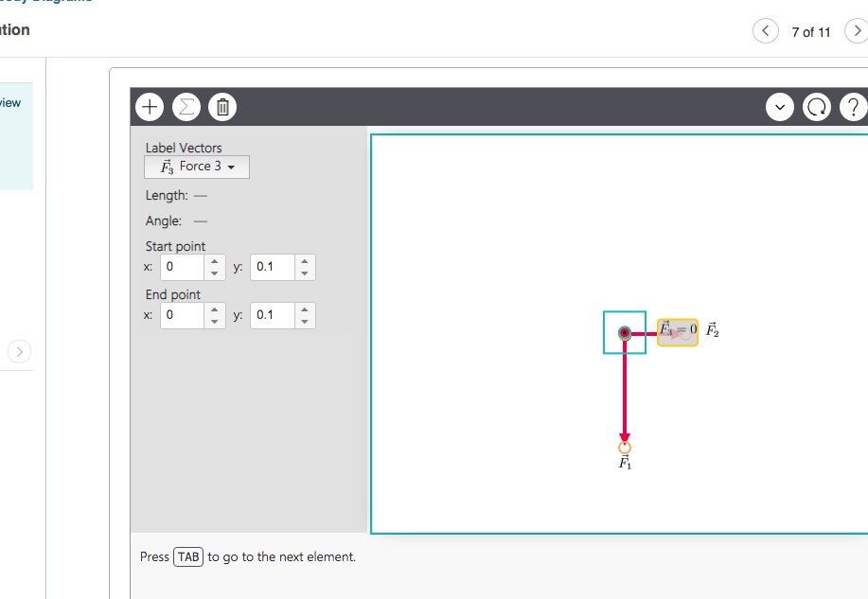Click the Start point x input field
Viewport: 868px width, 599px height.
point(185,267)
